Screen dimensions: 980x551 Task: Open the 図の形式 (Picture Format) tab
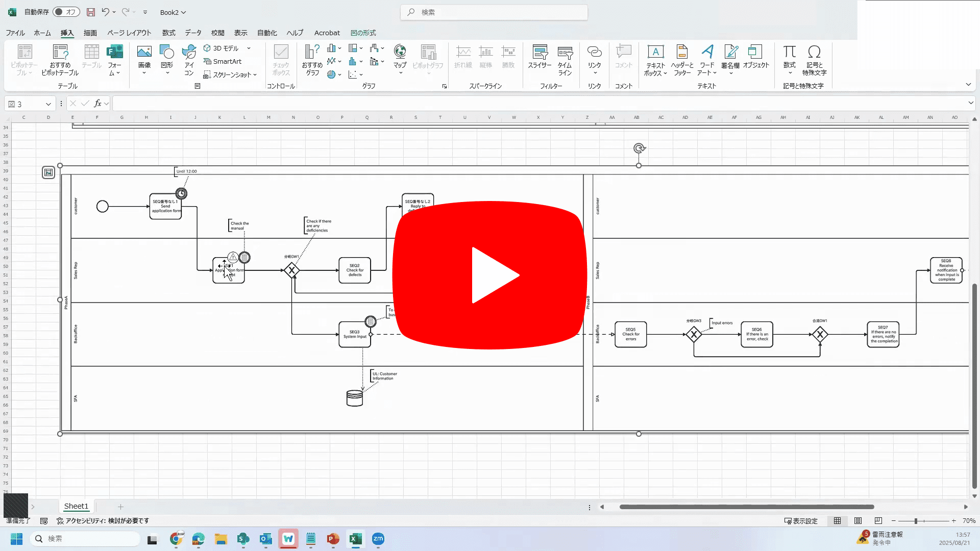click(x=363, y=33)
